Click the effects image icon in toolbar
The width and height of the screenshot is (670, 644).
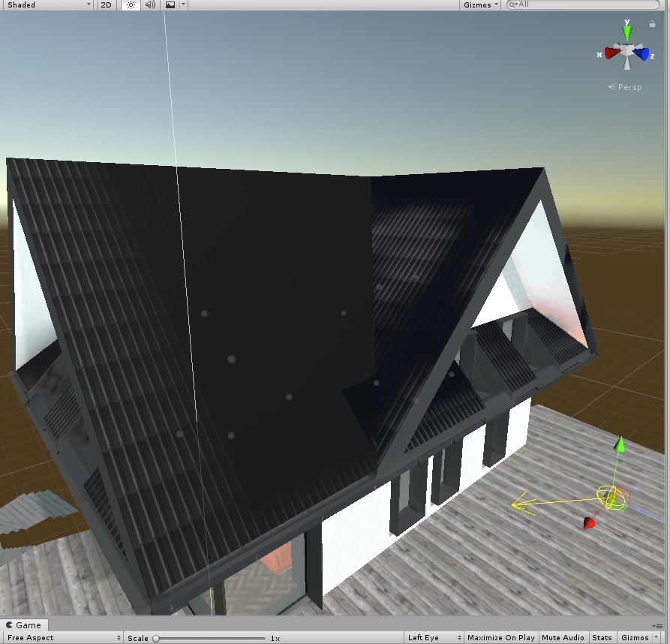click(169, 5)
